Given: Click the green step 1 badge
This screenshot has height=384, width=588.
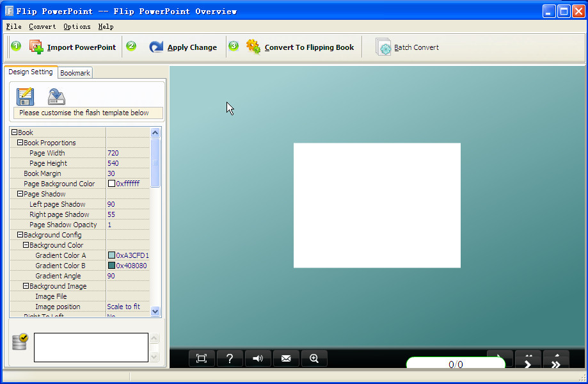Looking at the screenshot, I should point(16,46).
